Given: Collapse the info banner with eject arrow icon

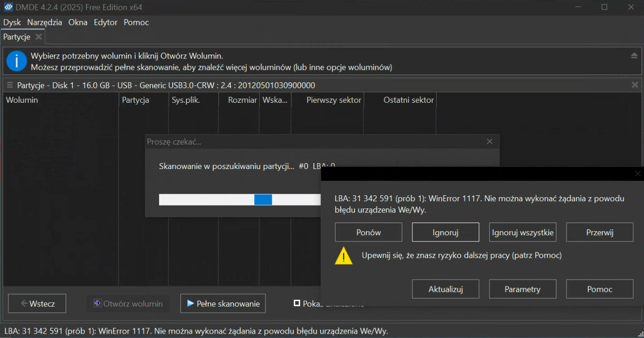Looking at the screenshot, I should tap(634, 56).
